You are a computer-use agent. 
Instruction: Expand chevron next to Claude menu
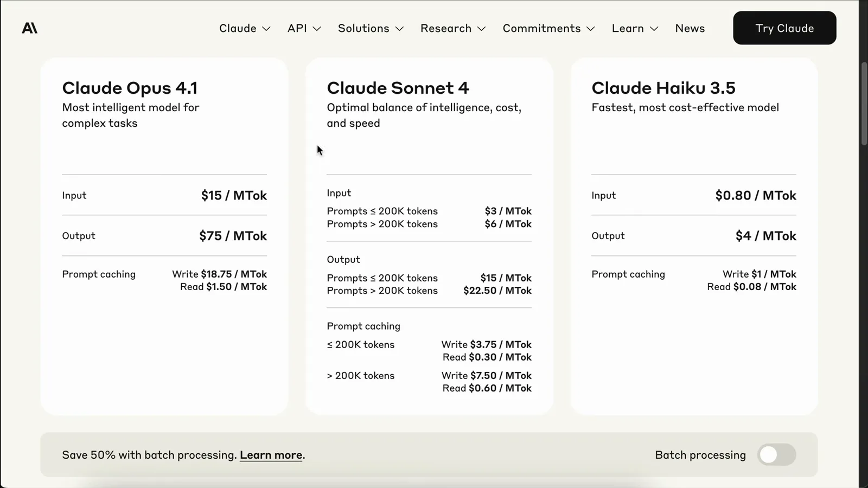coord(266,29)
